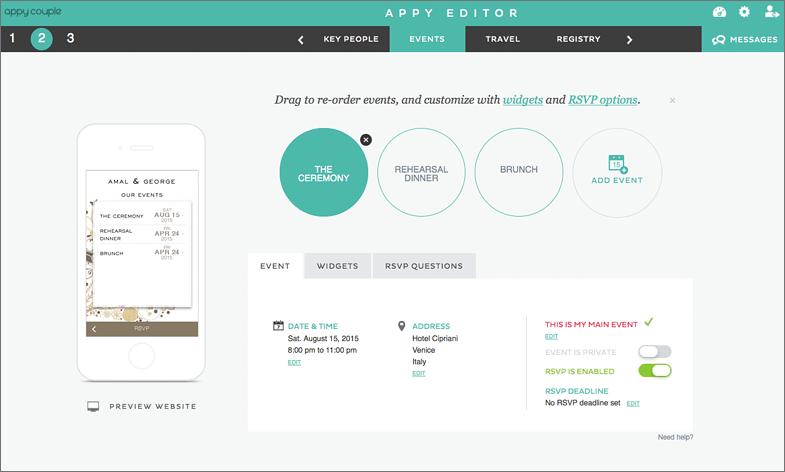785x472 pixels.
Task: Open the dashboard gauge icon
Action: (x=719, y=12)
